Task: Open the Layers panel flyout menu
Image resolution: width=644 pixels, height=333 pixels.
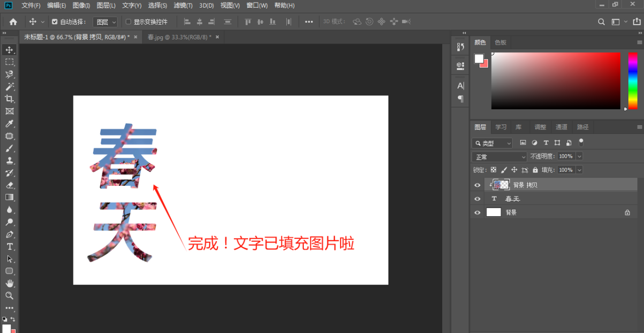Action: coord(639,127)
